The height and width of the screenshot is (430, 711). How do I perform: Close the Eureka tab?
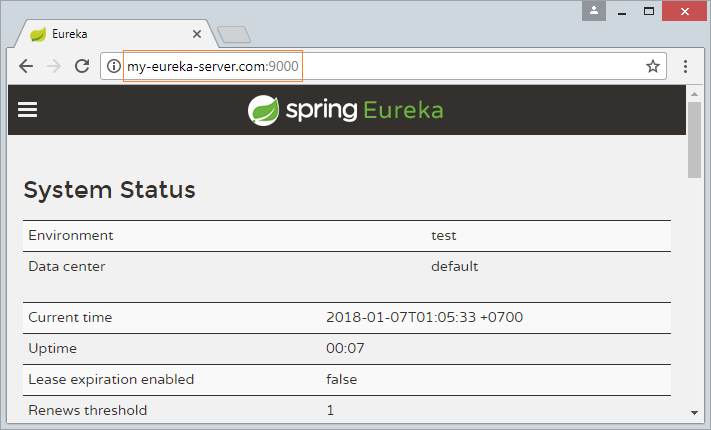(197, 34)
